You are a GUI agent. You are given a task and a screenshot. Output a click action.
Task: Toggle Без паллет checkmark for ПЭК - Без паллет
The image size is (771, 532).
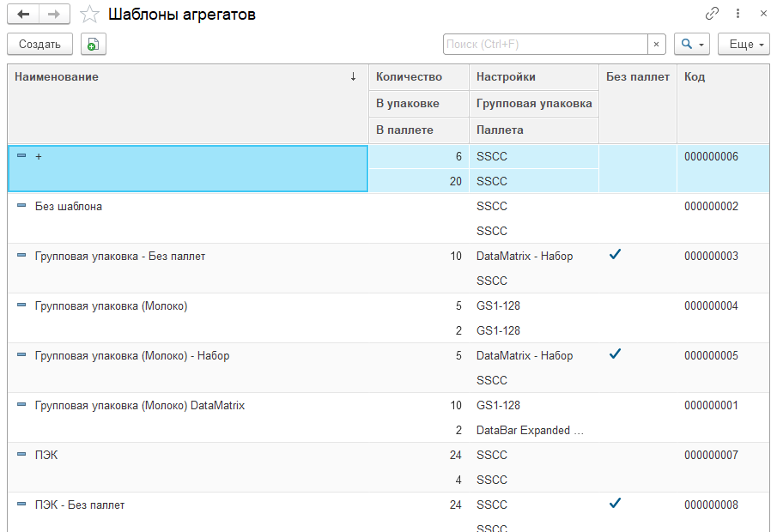pyautogui.click(x=615, y=504)
